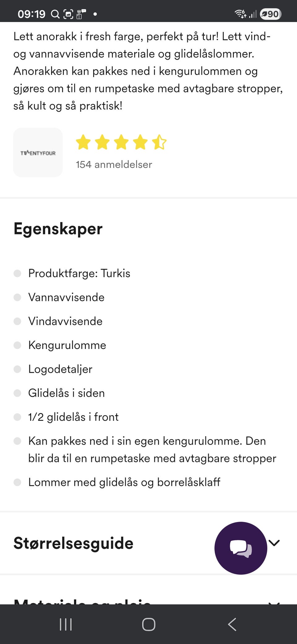
Task: Open the 154 anmeldelser reviews link
Action: 114,165
